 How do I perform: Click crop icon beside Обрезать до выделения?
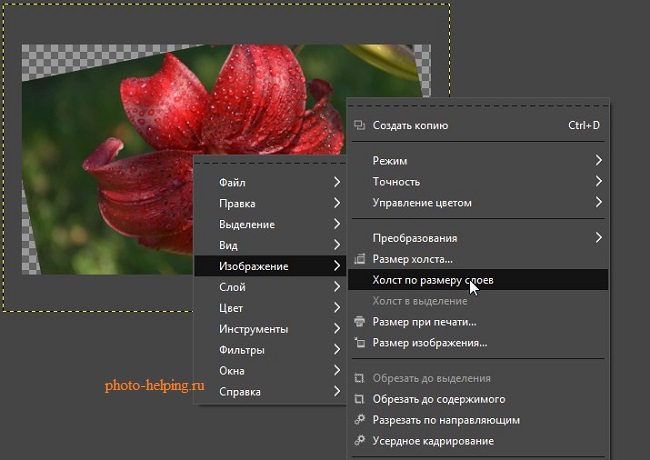tap(359, 378)
